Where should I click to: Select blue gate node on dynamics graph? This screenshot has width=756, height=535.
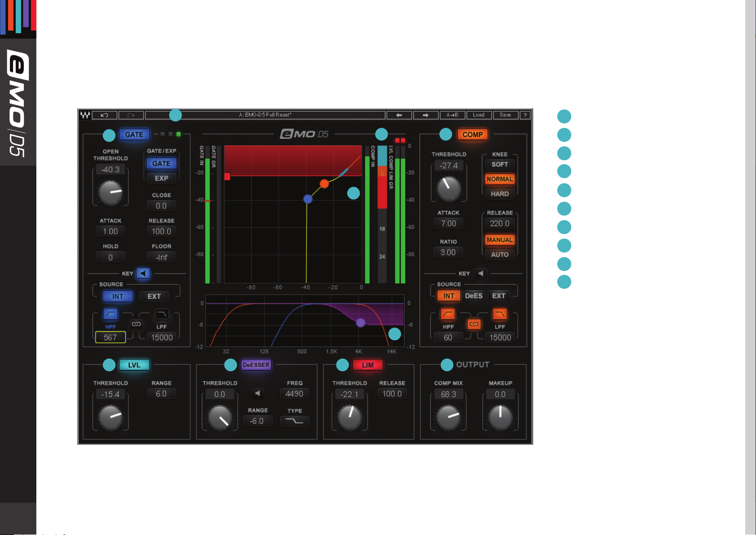308,199
